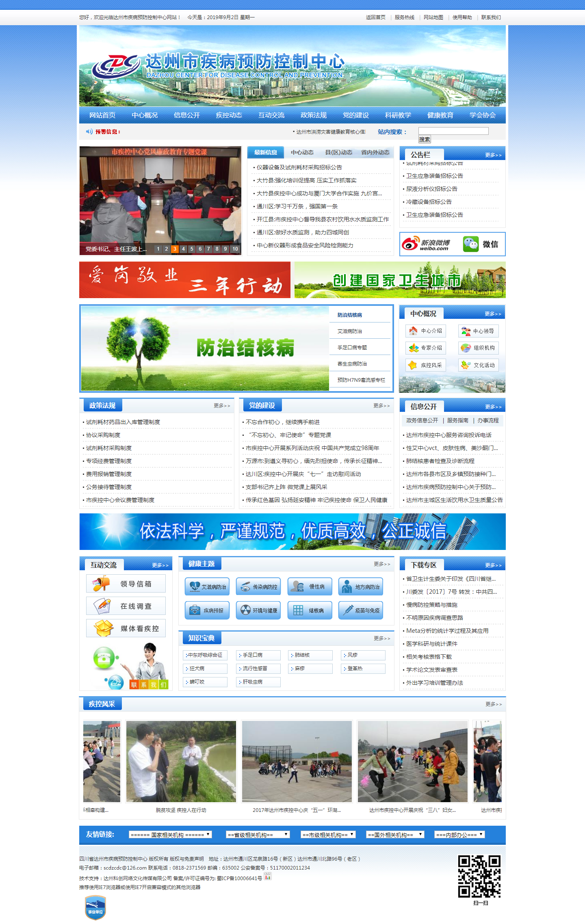
Task: Open the 脱贫攻坚 疾控人在行动 photo
Action: (x=181, y=762)
